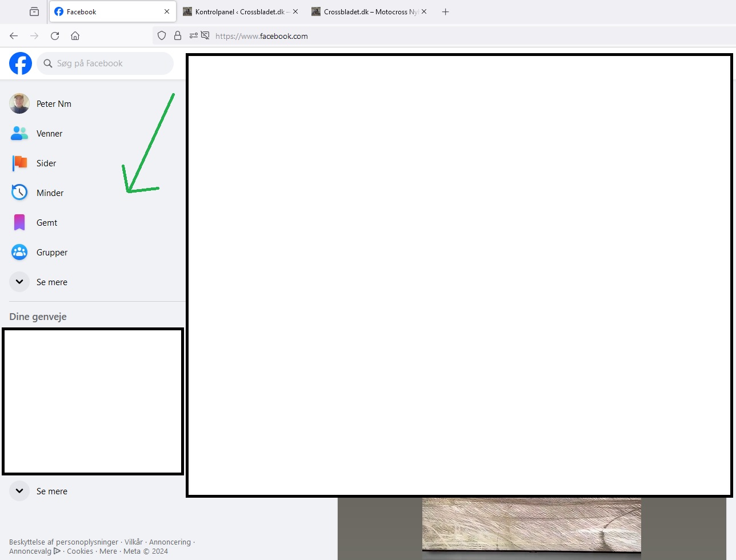The height and width of the screenshot is (560, 736).
Task: Open a new browser tab
Action: (446, 11)
